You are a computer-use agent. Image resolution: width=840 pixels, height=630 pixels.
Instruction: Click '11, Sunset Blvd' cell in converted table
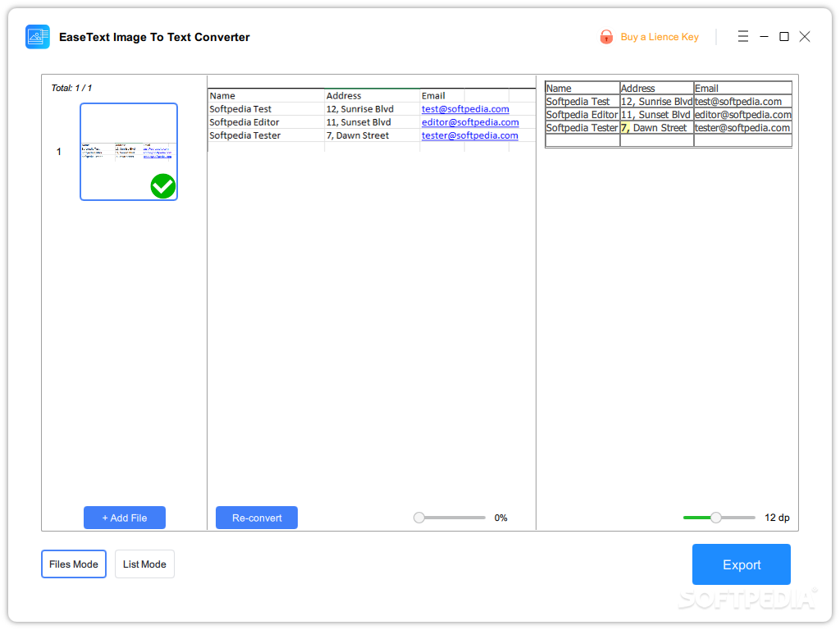tap(657, 115)
